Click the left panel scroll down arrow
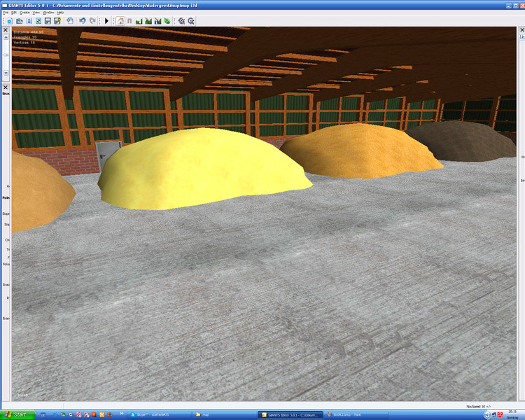This screenshot has width=525, height=420. point(6,73)
